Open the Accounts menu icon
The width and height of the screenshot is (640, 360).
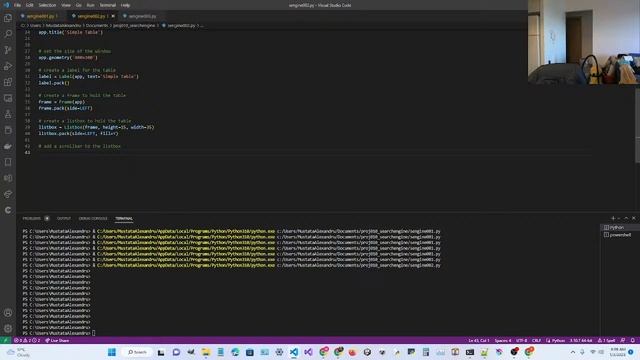(8, 313)
